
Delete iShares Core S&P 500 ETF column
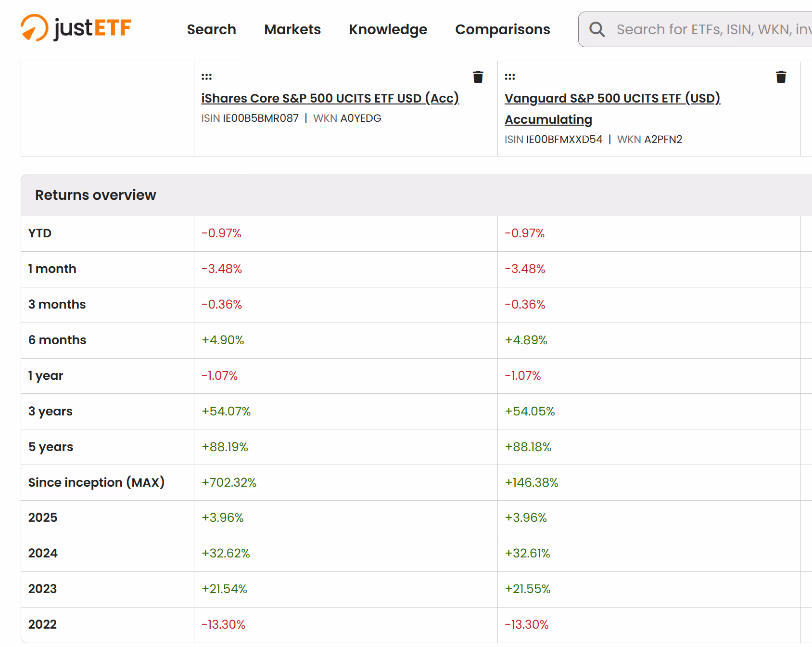click(x=478, y=77)
